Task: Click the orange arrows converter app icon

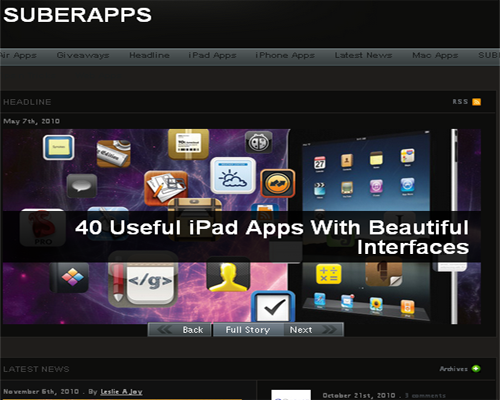Action: (x=278, y=183)
